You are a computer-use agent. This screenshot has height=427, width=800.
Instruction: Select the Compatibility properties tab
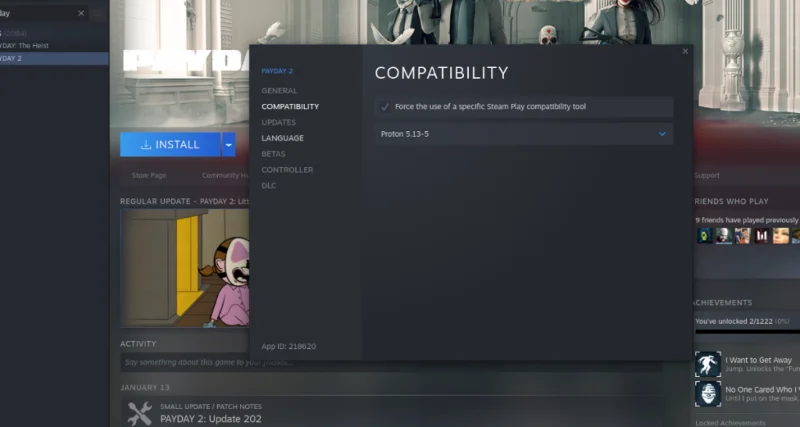[x=290, y=106]
